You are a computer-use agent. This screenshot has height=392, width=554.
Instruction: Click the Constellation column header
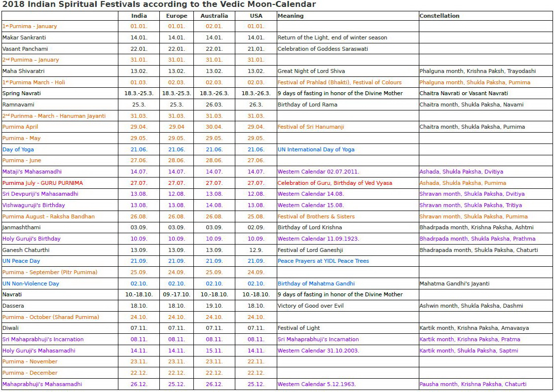pyautogui.click(x=439, y=16)
